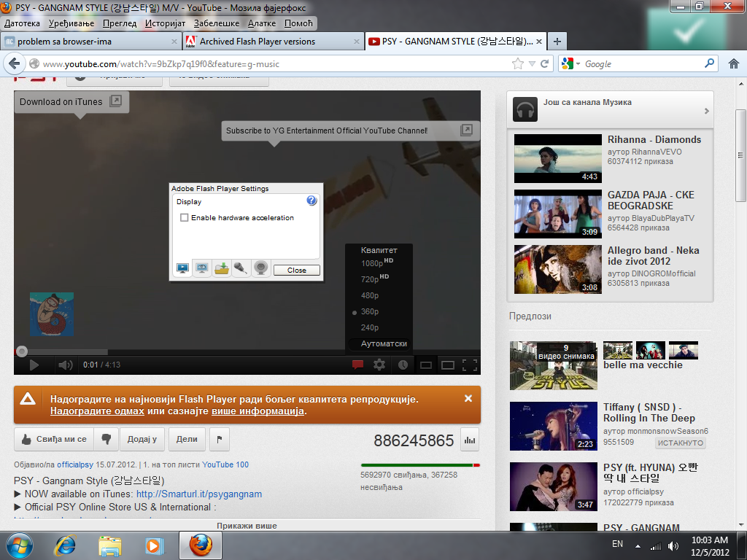Viewport: 747px width, 560px height.
Task: Open video quality gear settings
Action: point(379,365)
